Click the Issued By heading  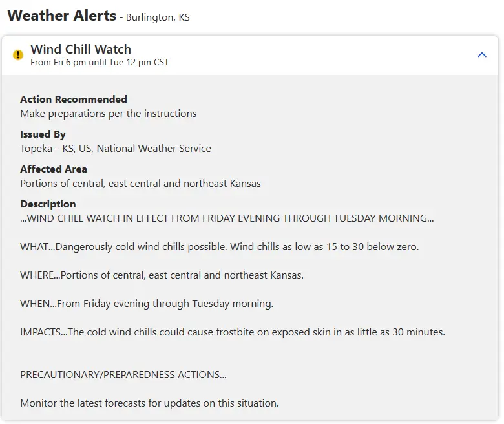(x=43, y=134)
